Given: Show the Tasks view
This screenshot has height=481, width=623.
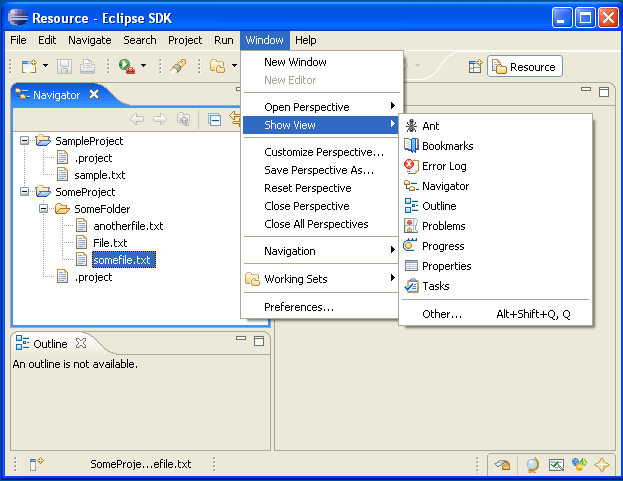Looking at the screenshot, I should (495, 286).
